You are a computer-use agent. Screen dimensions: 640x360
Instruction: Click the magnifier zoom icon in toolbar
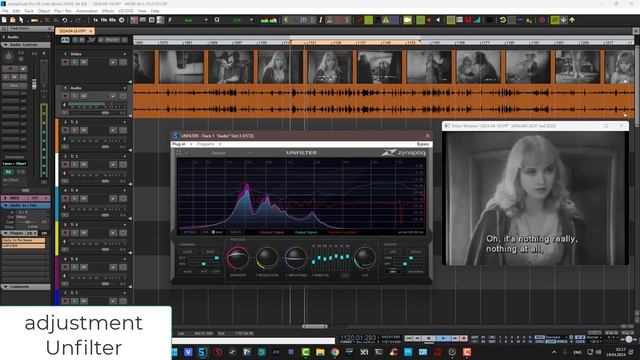click(x=217, y=20)
